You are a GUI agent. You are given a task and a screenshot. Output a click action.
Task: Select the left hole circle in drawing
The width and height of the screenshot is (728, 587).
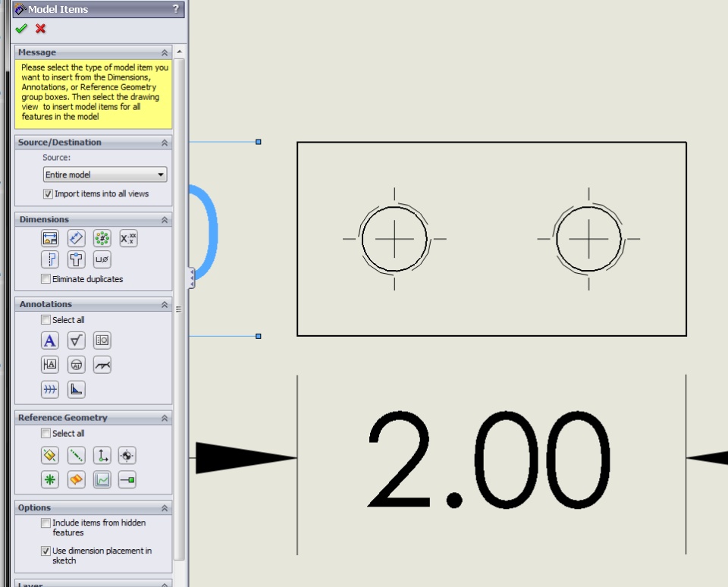tap(394, 239)
